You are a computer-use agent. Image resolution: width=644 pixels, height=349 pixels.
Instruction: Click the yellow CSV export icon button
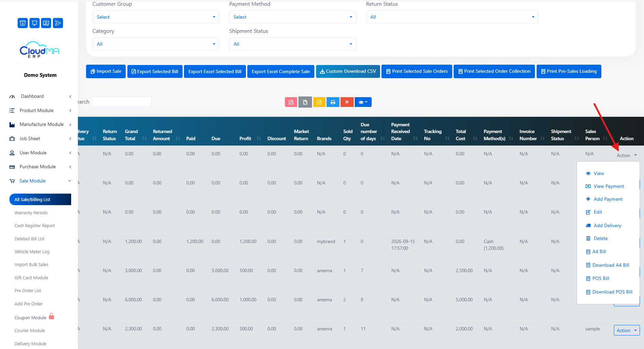pyautogui.click(x=319, y=102)
